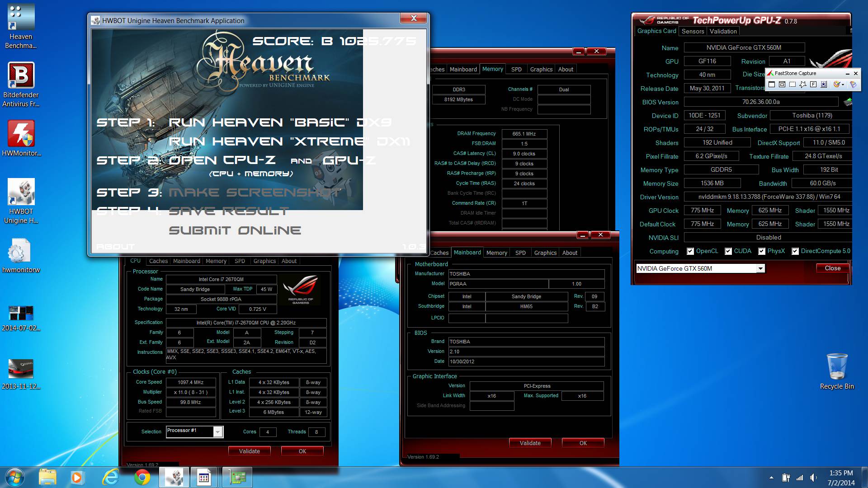Toggle DirectCompute 5.0 checkbox in GPU-Z
Screen dimensions: 868x488
[x=795, y=251]
